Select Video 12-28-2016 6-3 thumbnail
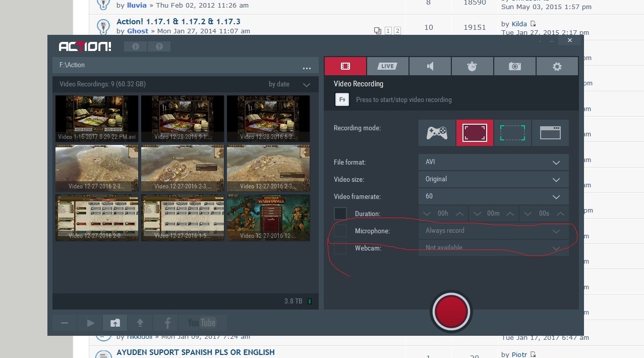This screenshot has height=358, width=644. tap(268, 119)
